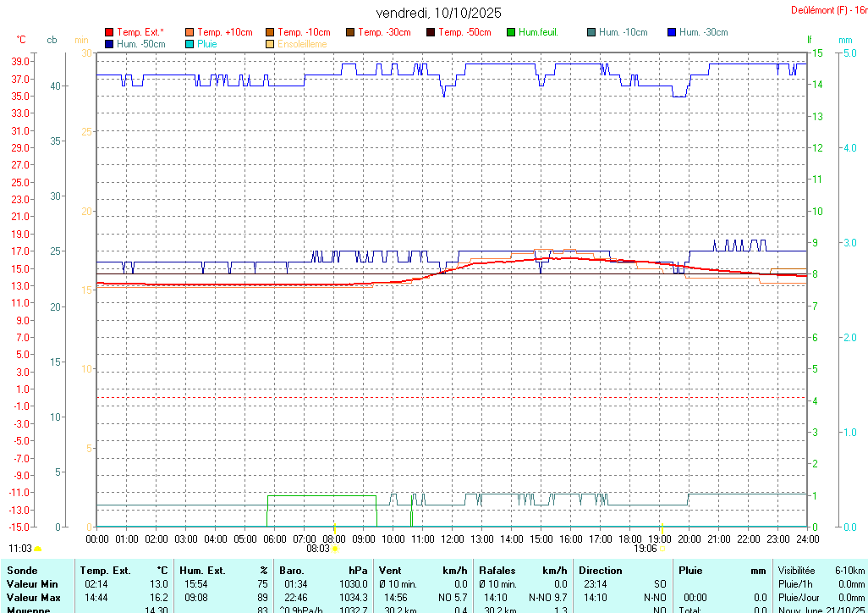Click the Temp. -10cm legend square

[270, 32]
